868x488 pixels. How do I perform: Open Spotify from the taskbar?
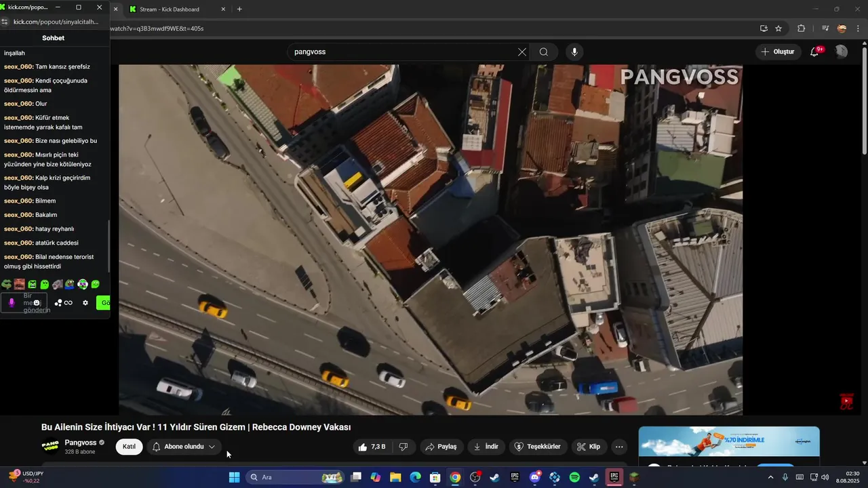coord(574,478)
